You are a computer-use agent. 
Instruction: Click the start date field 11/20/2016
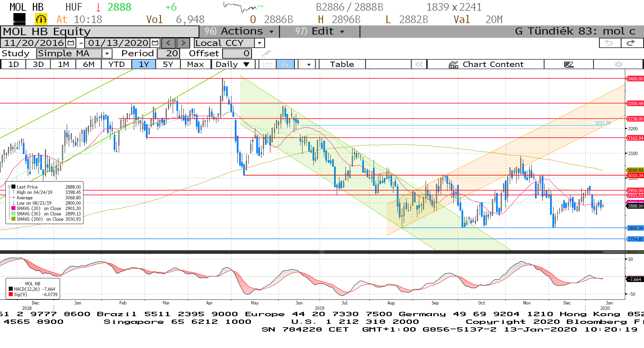(x=34, y=43)
